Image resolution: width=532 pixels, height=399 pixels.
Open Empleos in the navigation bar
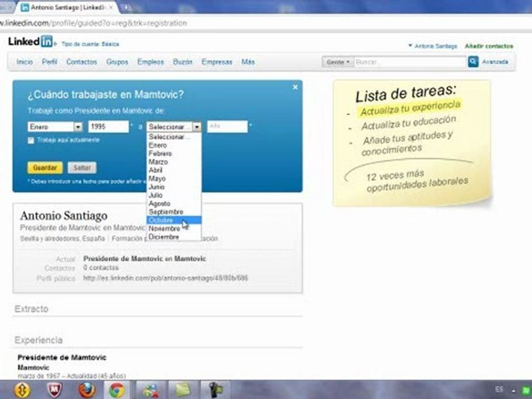pyautogui.click(x=151, y=62)
